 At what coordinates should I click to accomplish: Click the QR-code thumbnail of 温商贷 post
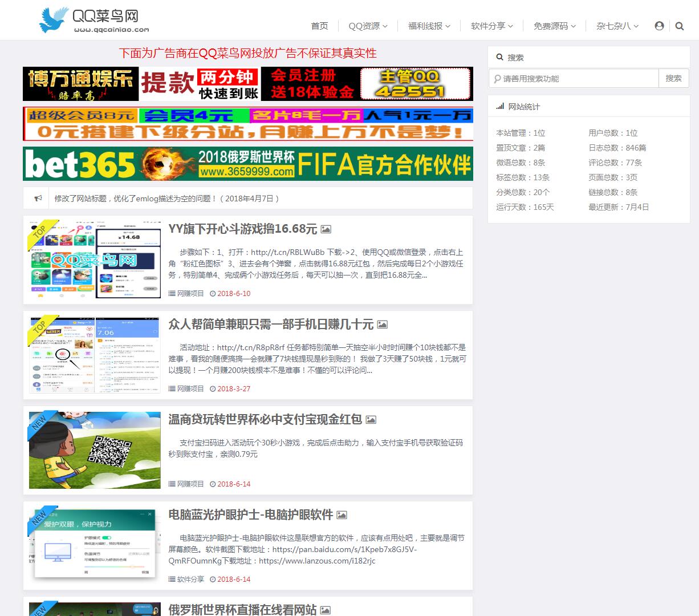coord(95,450)
